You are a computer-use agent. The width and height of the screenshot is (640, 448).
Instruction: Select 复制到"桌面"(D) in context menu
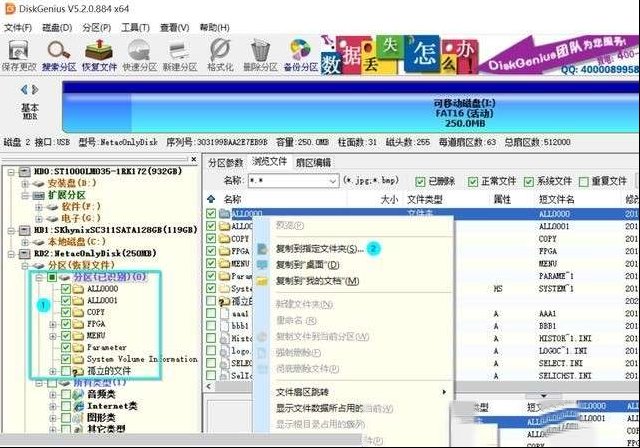[306, 265]
